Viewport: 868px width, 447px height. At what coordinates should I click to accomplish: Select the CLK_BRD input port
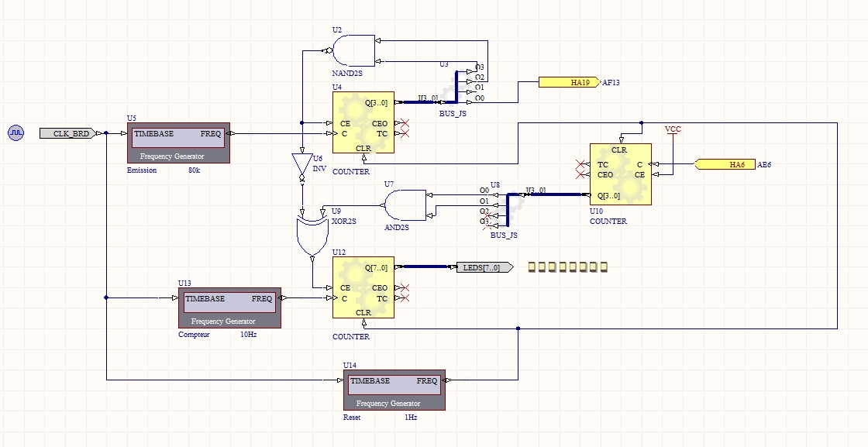click(x=69, y=133)
